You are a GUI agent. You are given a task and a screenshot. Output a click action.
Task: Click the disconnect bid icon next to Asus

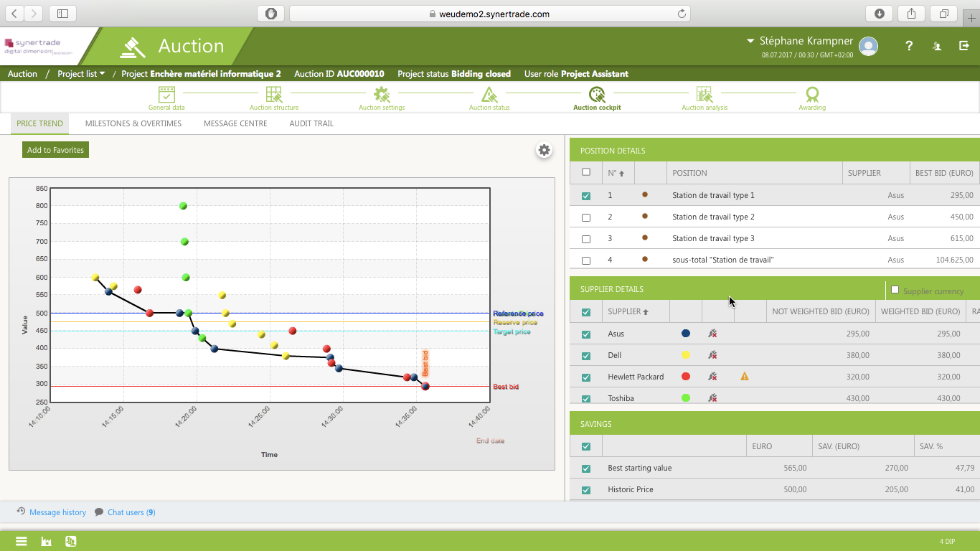pyautogui.click(x=712, y=333)
